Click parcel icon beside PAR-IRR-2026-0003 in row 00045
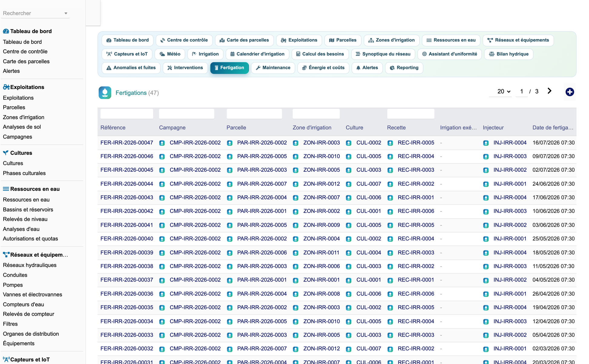Image resolution: width=589 pixels, height=364 pixels. 230,170
